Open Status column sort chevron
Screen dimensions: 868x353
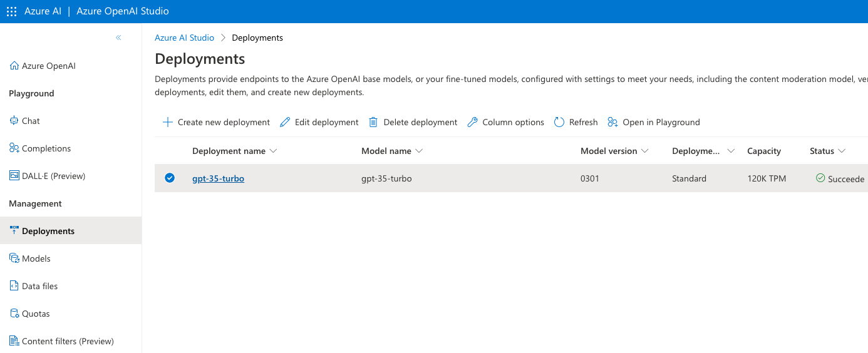(x=842, y=151)
